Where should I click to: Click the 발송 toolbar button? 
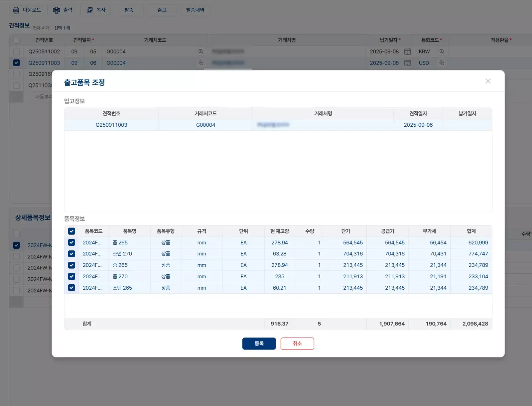click(x=129, y=10)
